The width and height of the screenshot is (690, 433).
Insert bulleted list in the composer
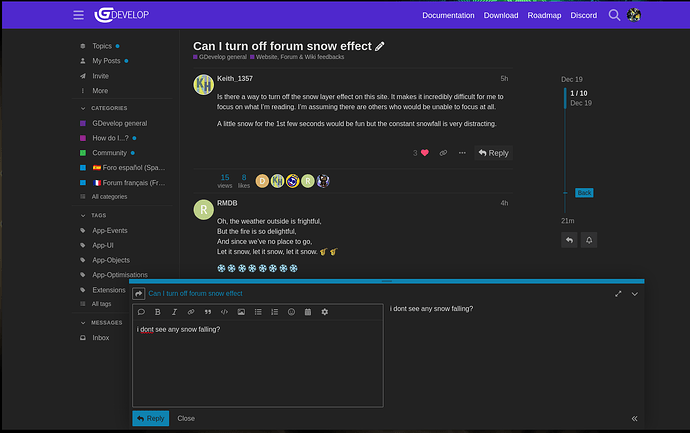pos(258,312)
